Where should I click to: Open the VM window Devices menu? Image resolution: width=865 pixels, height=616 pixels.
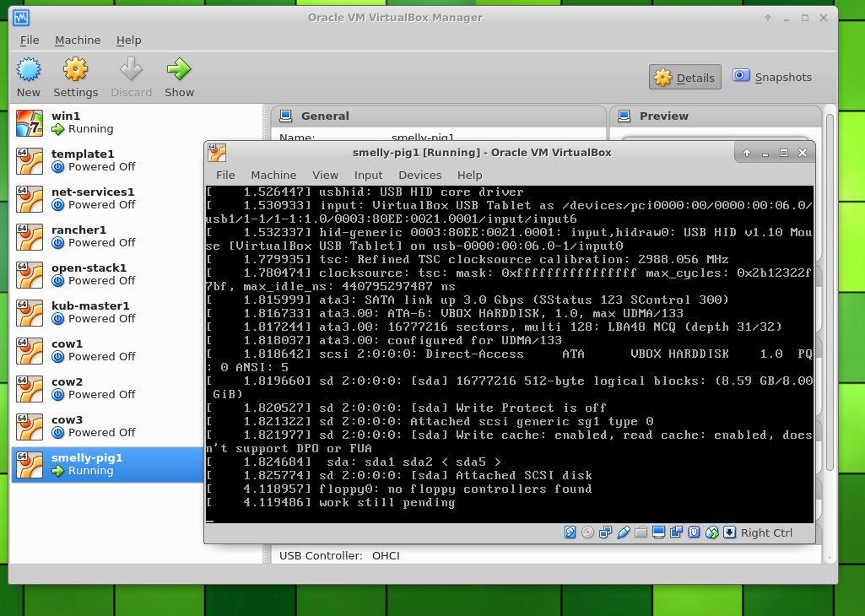point(419,175)
